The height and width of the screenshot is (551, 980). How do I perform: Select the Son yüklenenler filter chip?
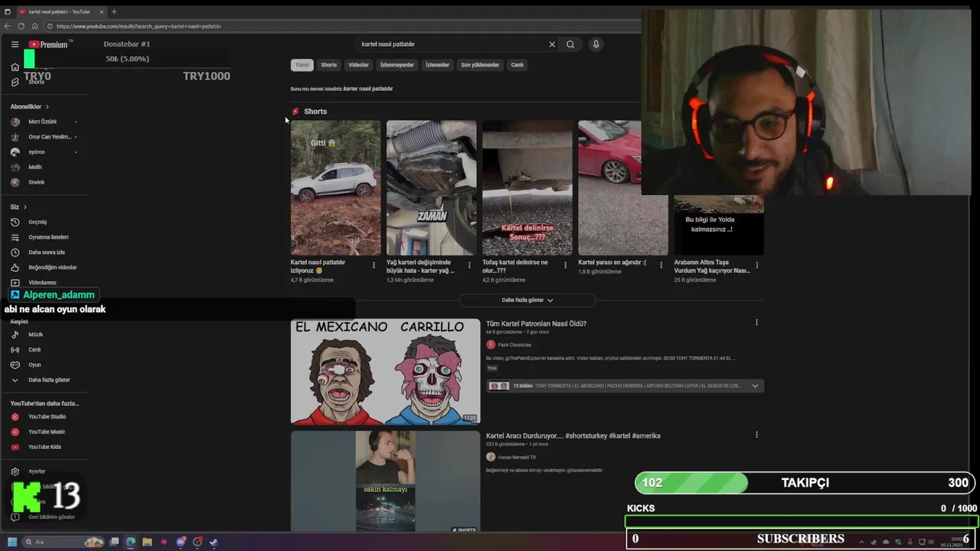[x=480, y=65]
